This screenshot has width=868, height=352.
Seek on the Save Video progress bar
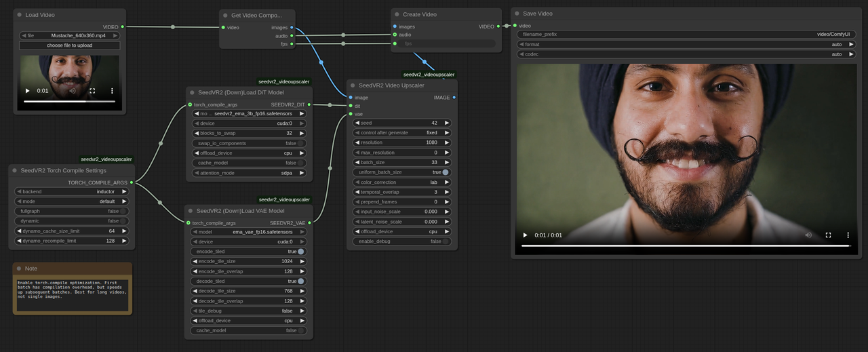[x=686, y=246]
